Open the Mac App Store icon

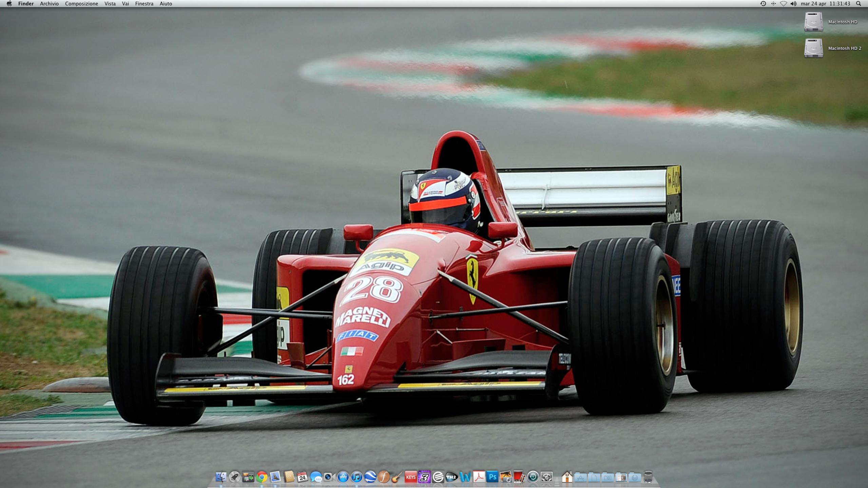coord(343,477)
